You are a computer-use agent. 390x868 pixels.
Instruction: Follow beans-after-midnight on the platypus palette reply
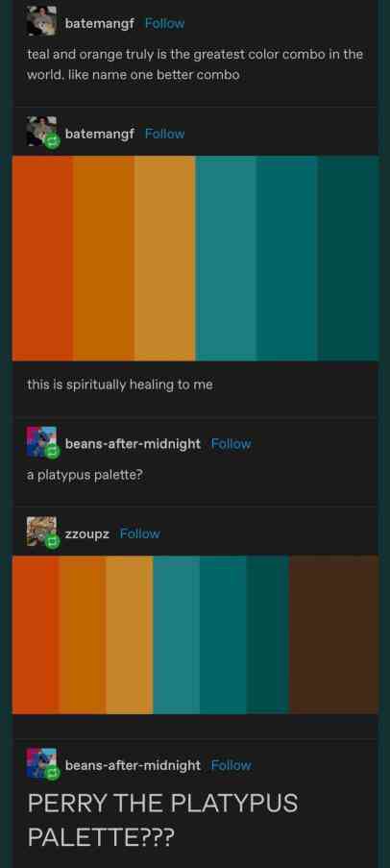pos(232,443)
